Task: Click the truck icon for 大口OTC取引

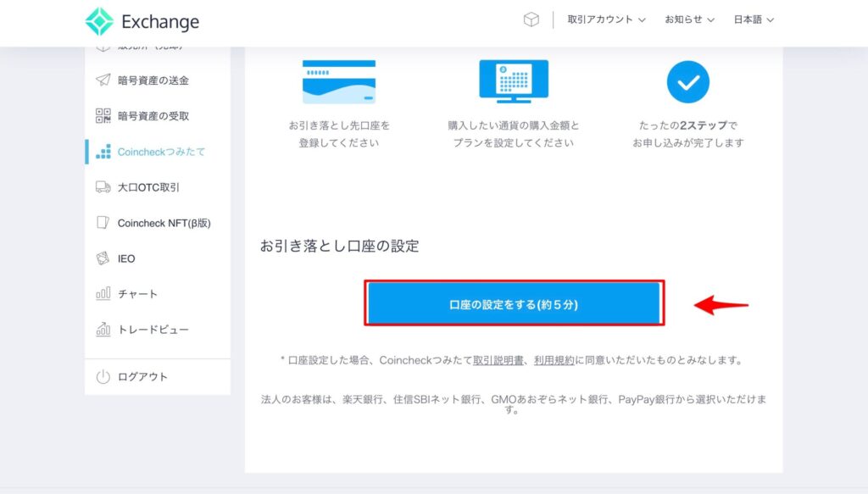Action: point(103,187)
